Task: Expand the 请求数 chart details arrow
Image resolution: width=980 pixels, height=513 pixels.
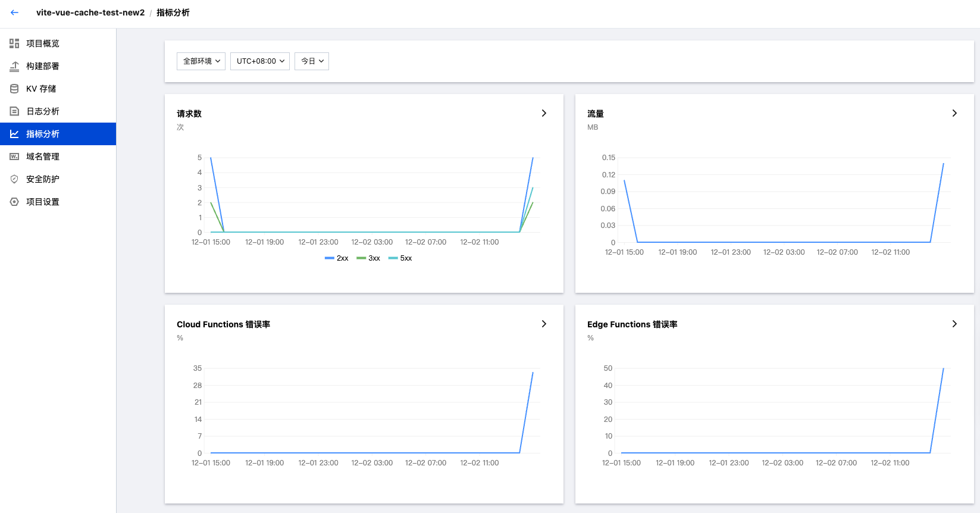Action: (544, 113)
